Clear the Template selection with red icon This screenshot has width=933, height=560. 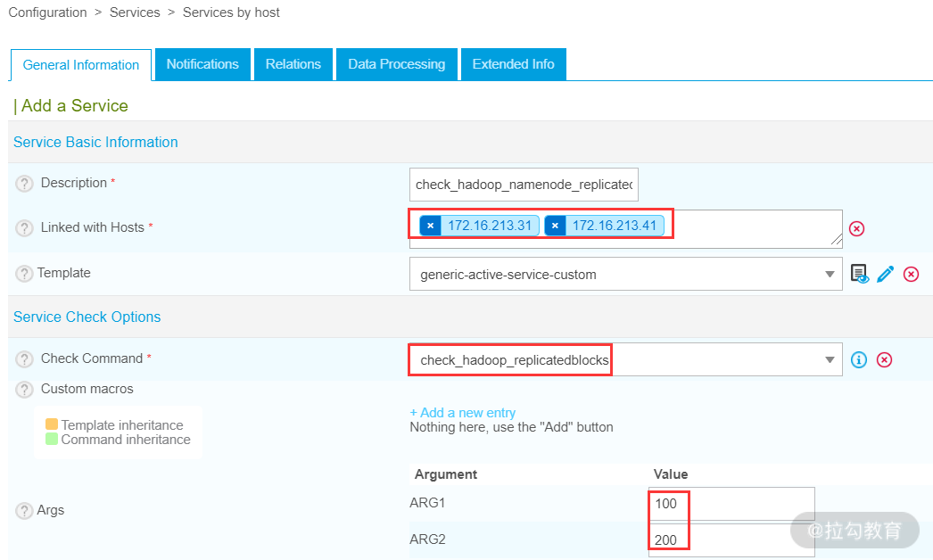(911, 274)
